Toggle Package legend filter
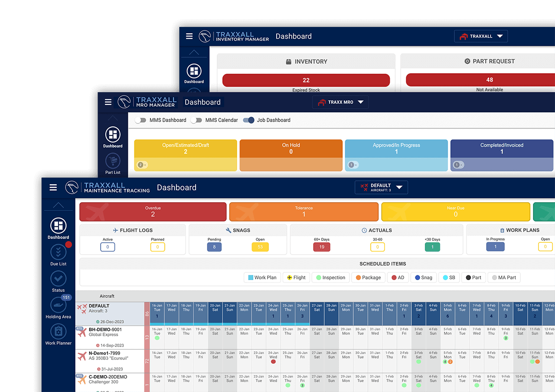555x392 pixels. click(x=369, y=278)
